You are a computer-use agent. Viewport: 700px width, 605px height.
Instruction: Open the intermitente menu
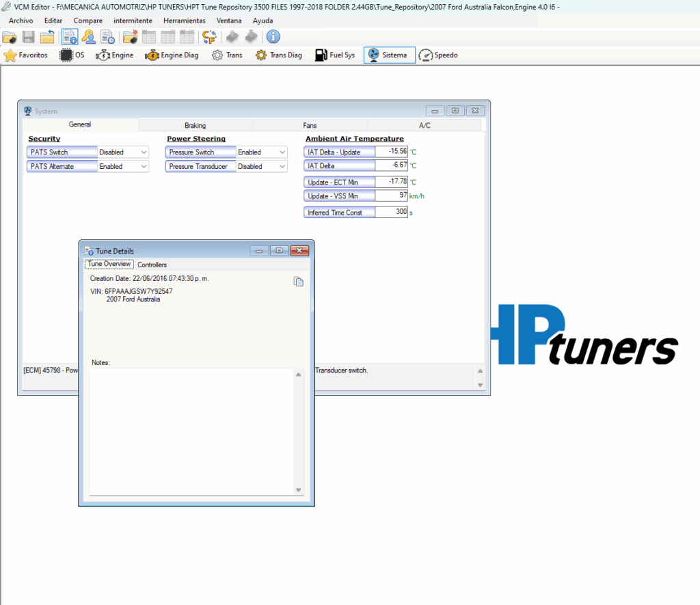133,21
